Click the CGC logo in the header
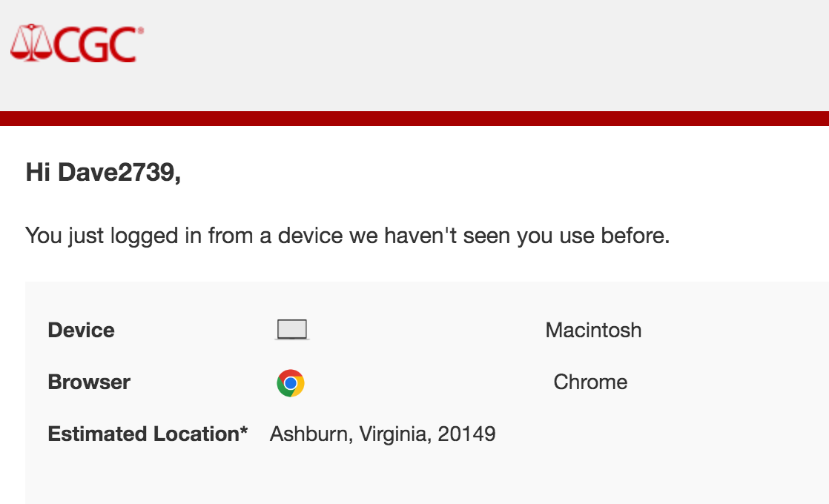 [x=76, y=43]
